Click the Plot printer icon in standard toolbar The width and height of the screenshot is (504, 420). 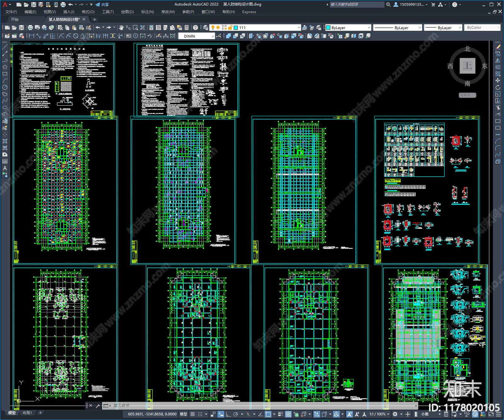[30, 28]
